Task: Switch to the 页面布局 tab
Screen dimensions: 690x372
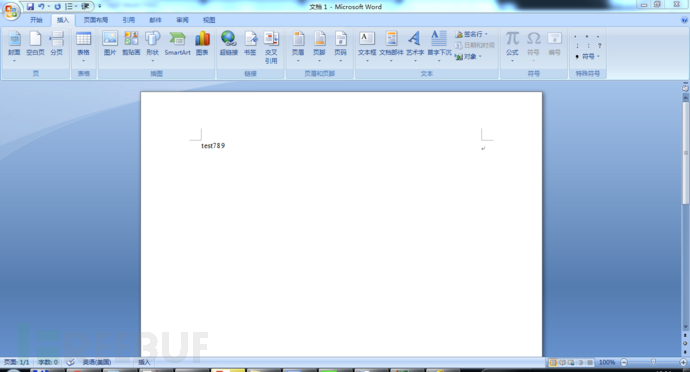Action: tap(95, 20)
